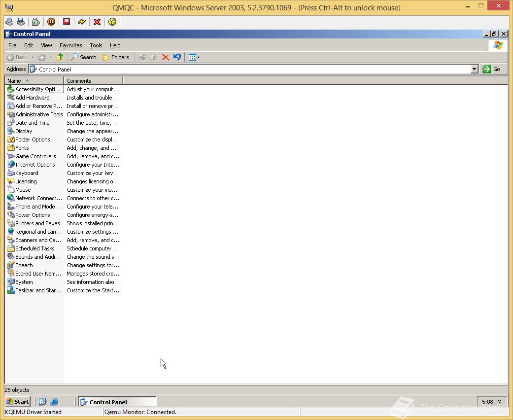
Task: Click the Address field showing Control Panel
Action: click(250, 69)
